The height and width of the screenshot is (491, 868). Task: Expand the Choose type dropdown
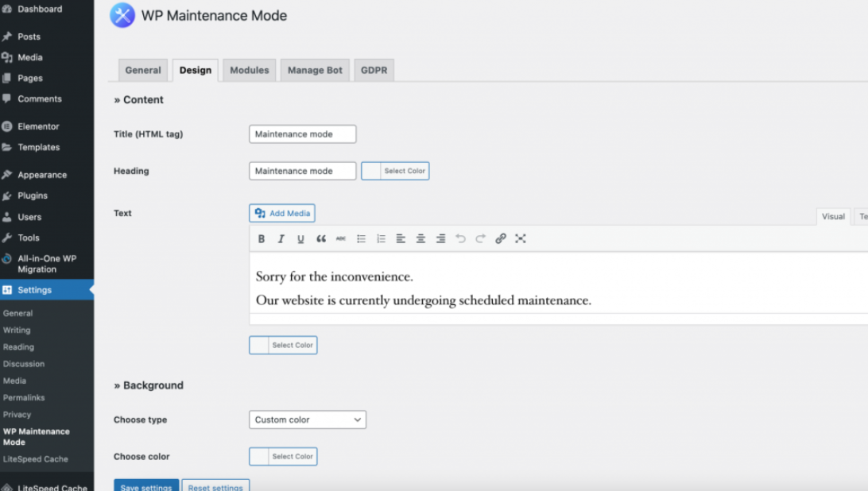pyautogui.click(x=308, y=419)
